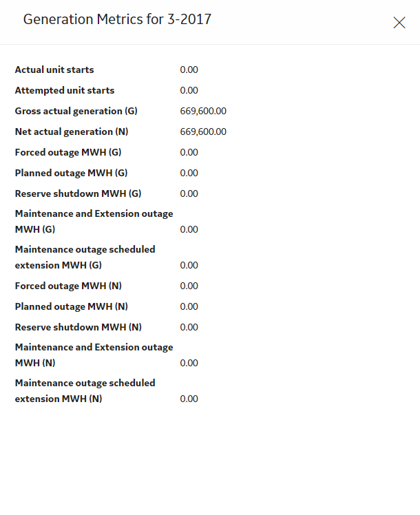Click Maintenance and Extension outage MWH (N) label
The width and height of the screenshot is (420, 515).
coord(94,355)
